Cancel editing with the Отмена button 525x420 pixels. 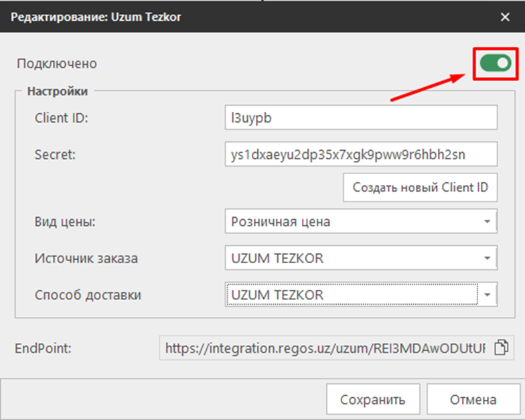coord(473,400)
